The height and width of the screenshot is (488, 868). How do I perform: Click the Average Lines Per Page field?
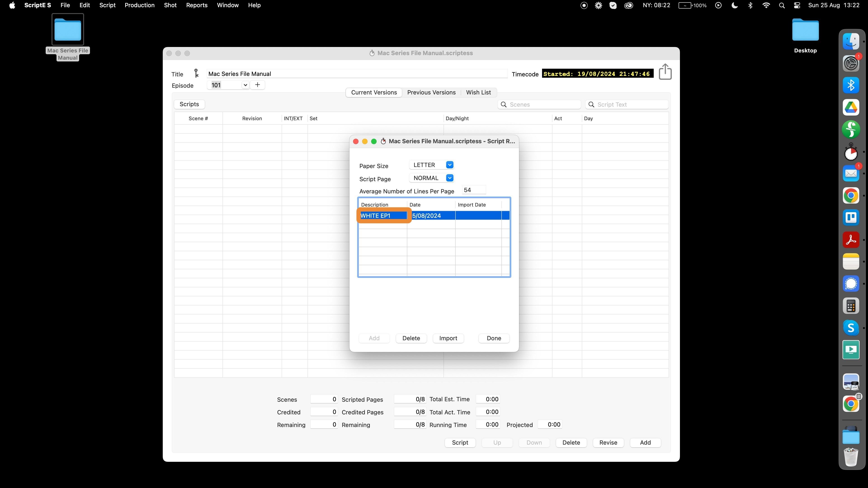coord(474,190)
